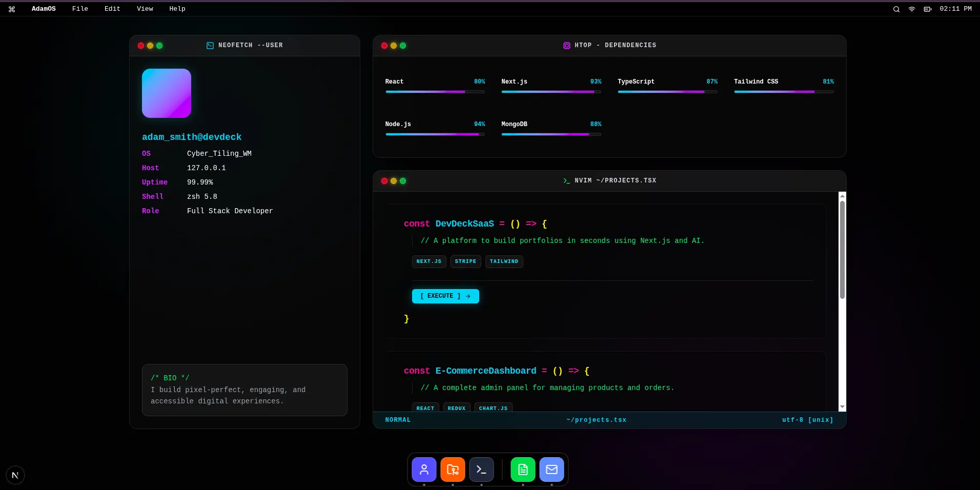
Task: Click the gradient avatar image
Action: [x=167, y=93]
